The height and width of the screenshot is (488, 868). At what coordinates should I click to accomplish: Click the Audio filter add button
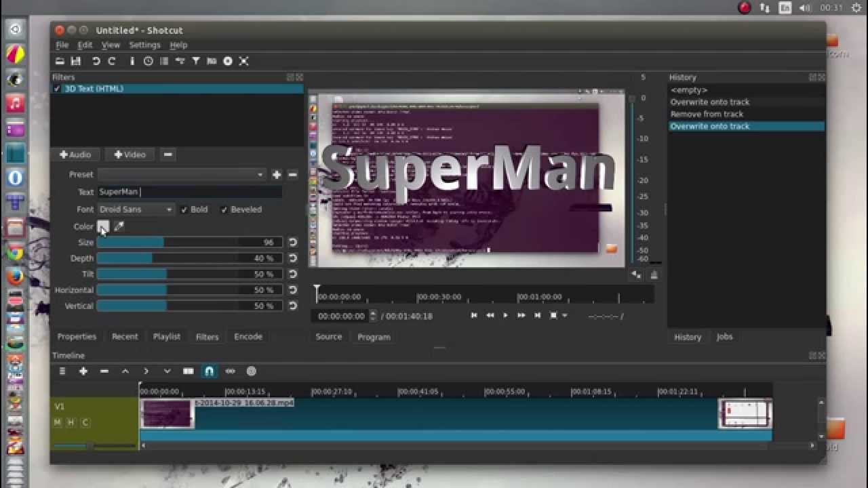click(75, 155)
